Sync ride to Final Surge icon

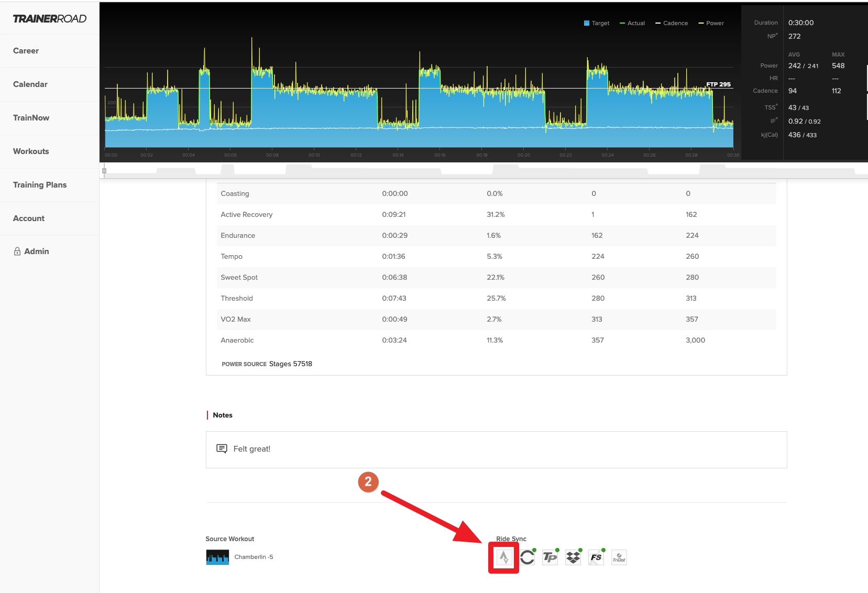click(596, 557)
